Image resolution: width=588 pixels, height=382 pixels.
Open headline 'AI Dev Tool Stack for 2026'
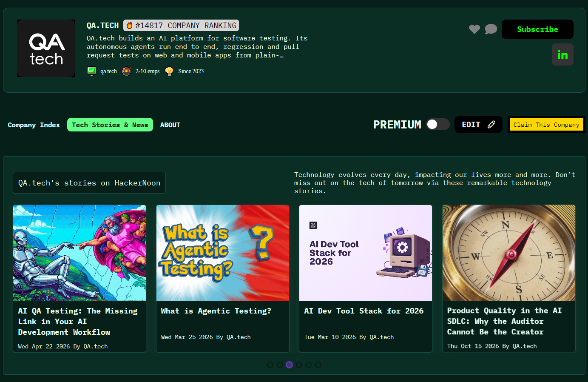pos(364,311)
